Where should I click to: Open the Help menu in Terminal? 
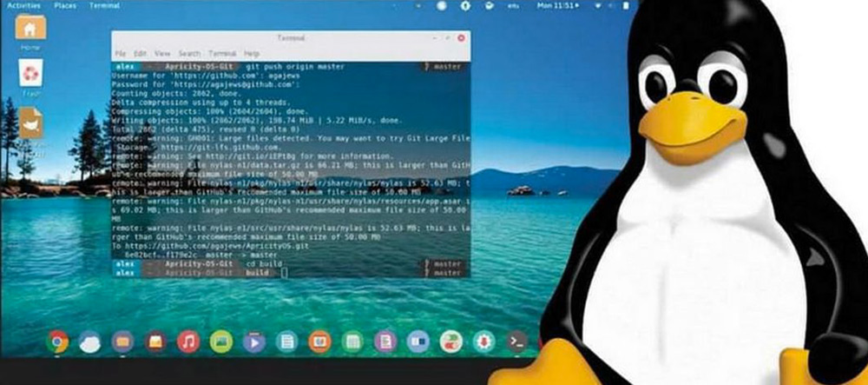pyautogui.click(x=252, y=54)
